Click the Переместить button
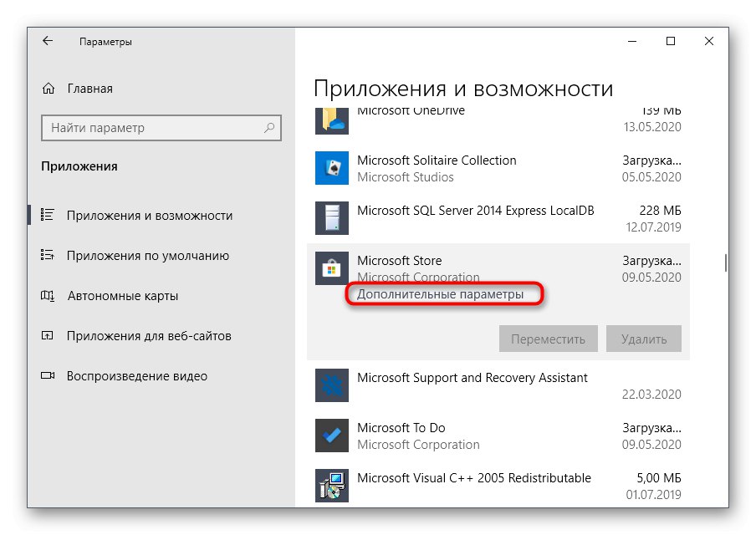The image size is (756, 535). [x=549, y=339]
